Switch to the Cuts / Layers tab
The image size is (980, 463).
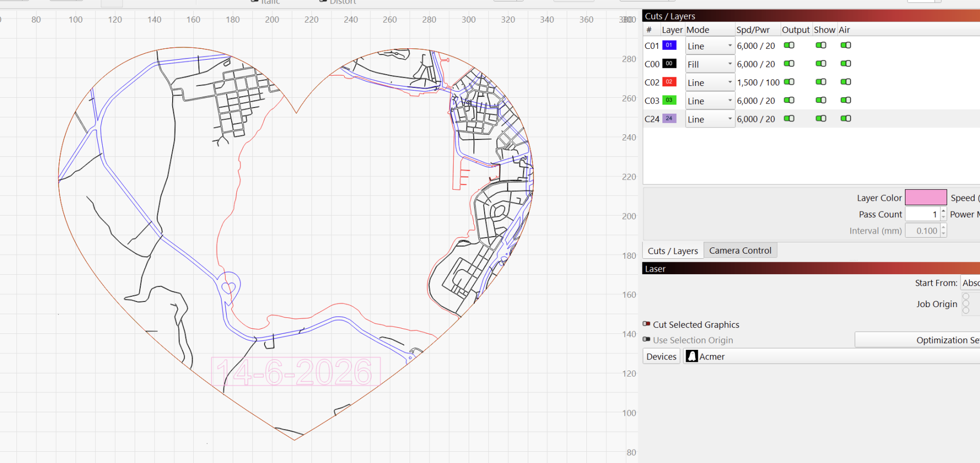tap(673, 251)
